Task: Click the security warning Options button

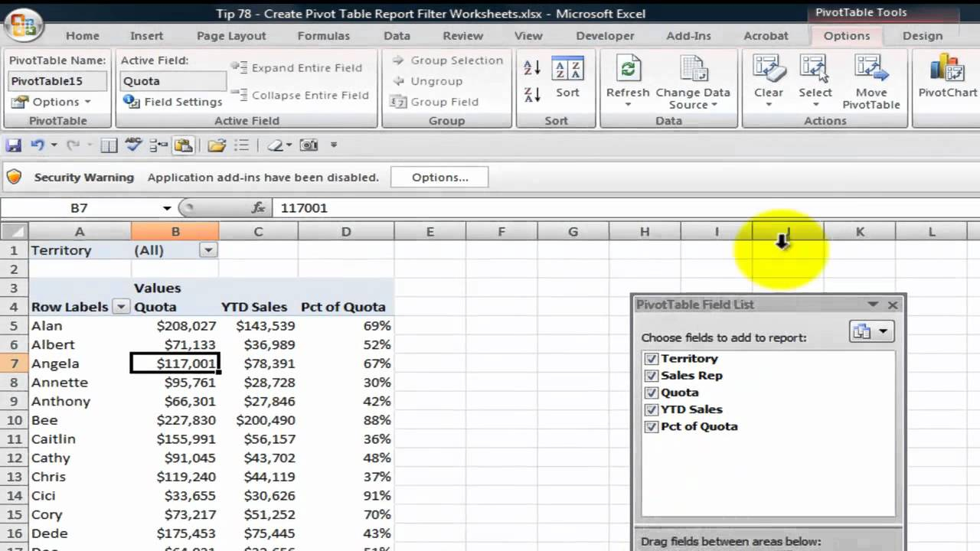Action: click(x=439, y=177)
